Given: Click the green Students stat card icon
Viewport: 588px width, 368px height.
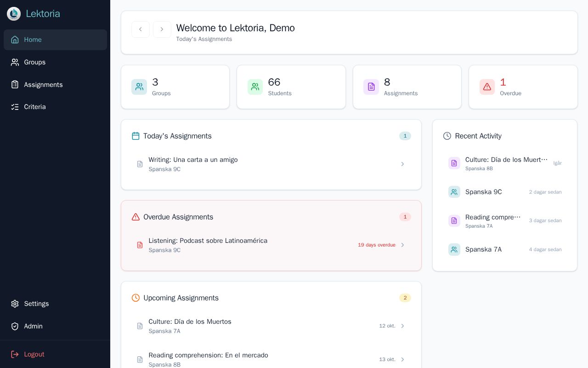Looking at the screenshot, I should (255, 87).
